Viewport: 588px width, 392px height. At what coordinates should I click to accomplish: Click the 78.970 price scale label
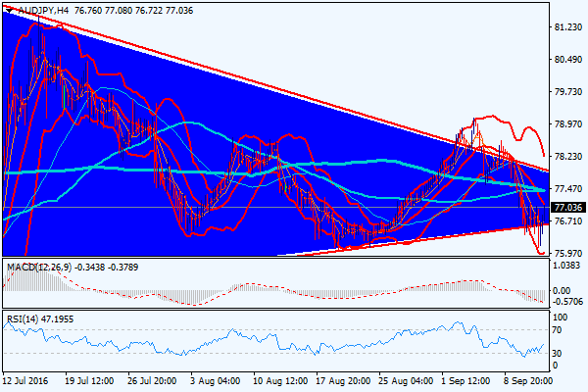[568, 124]
